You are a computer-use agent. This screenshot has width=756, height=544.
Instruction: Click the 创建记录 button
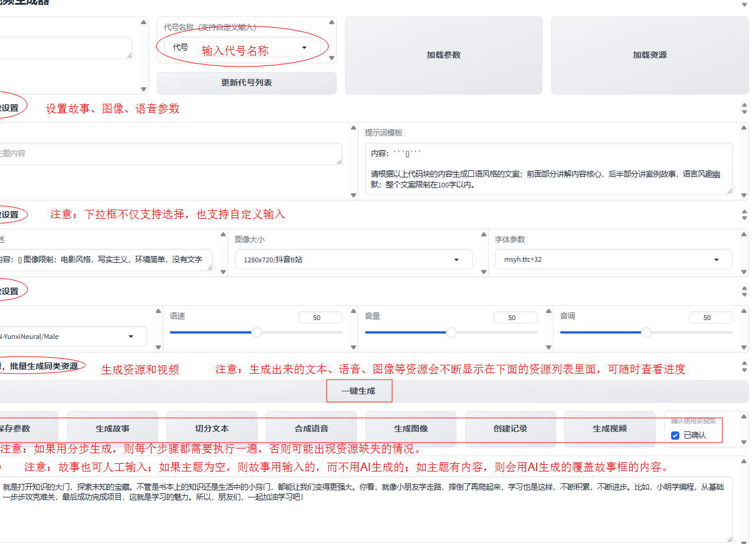pos(510,429)
